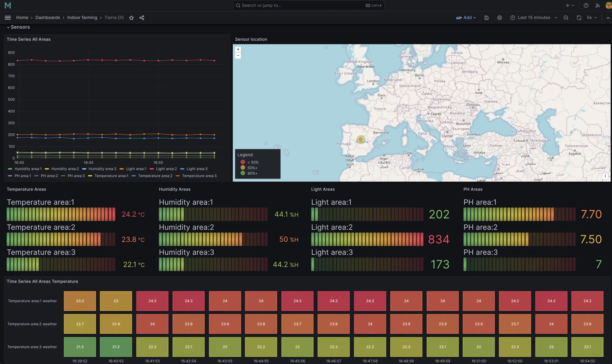Viewport: 612px width, 364px height.
Task: Open Last 15 minutes time picker
Action: coord(534,18)
